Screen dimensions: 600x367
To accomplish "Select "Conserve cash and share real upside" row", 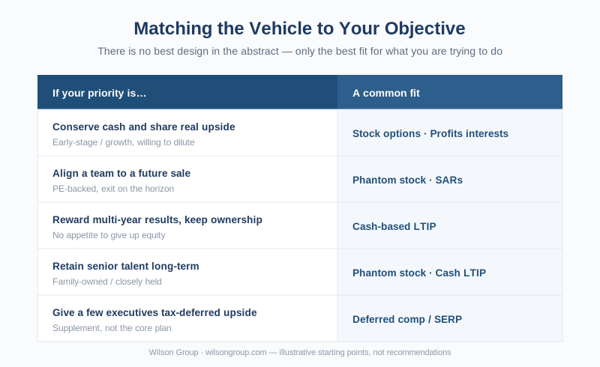I will click(300, 133).
